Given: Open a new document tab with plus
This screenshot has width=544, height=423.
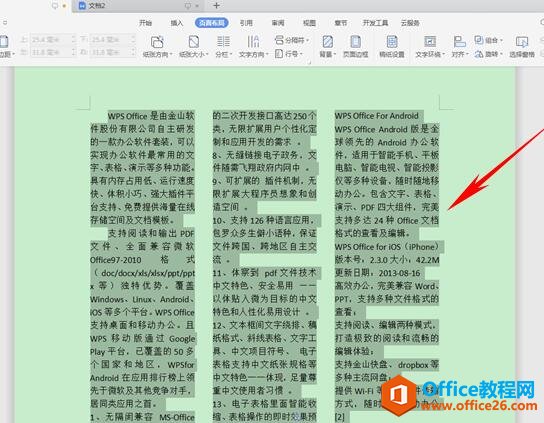Looking at the screenshot, I should 216,6.
